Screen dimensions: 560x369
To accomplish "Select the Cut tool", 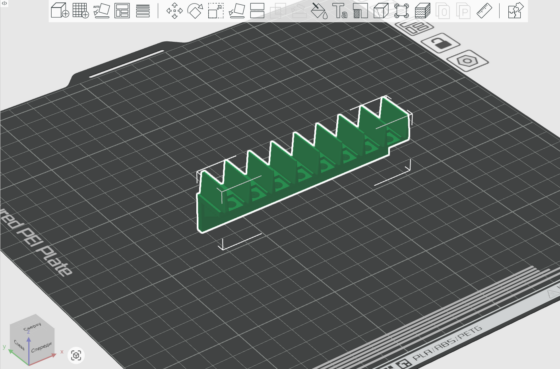I will (x=257, y=11).
